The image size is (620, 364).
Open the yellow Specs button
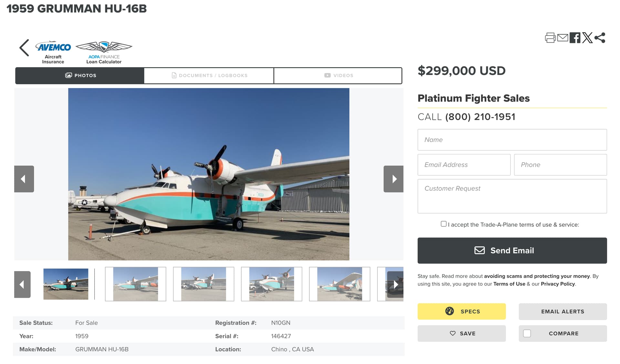pyautogui.click(x=462, y=311)
